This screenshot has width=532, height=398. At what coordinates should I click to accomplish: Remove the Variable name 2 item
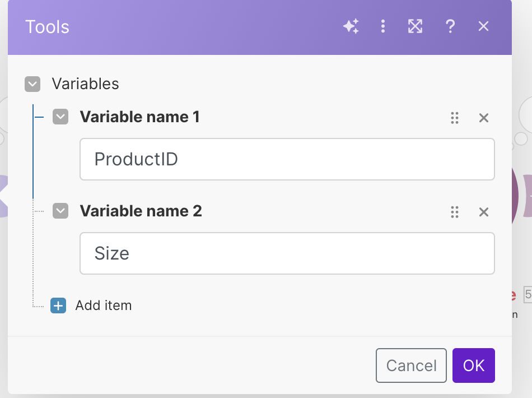click(x=484, y=212)
